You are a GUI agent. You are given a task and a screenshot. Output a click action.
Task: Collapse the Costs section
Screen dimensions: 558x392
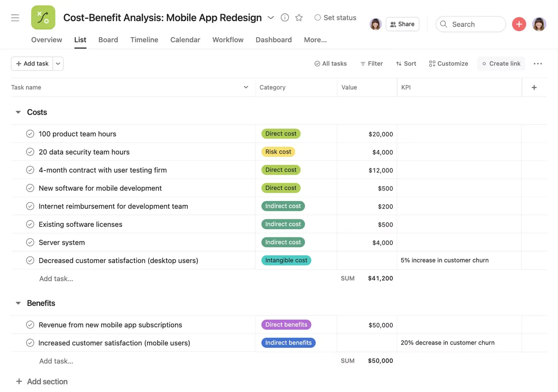[x=18, y=112]
